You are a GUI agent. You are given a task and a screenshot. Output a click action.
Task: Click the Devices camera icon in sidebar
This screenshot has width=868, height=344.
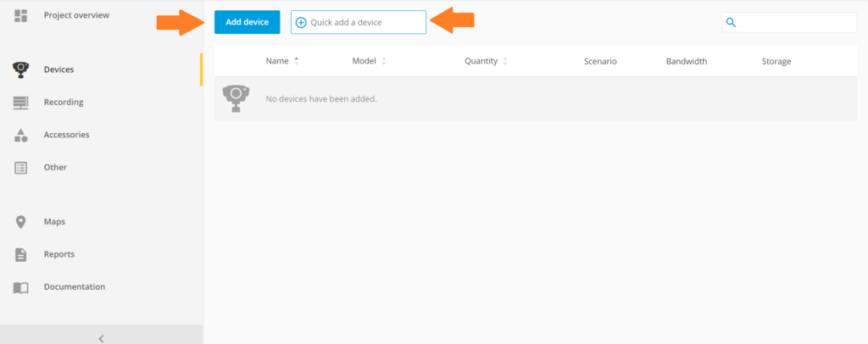tap(20, 69)
